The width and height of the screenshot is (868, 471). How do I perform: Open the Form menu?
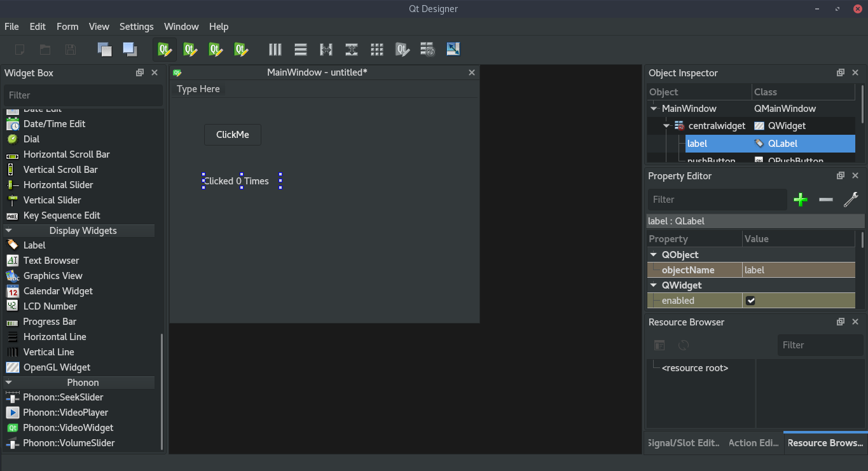[x=67, y=27]
